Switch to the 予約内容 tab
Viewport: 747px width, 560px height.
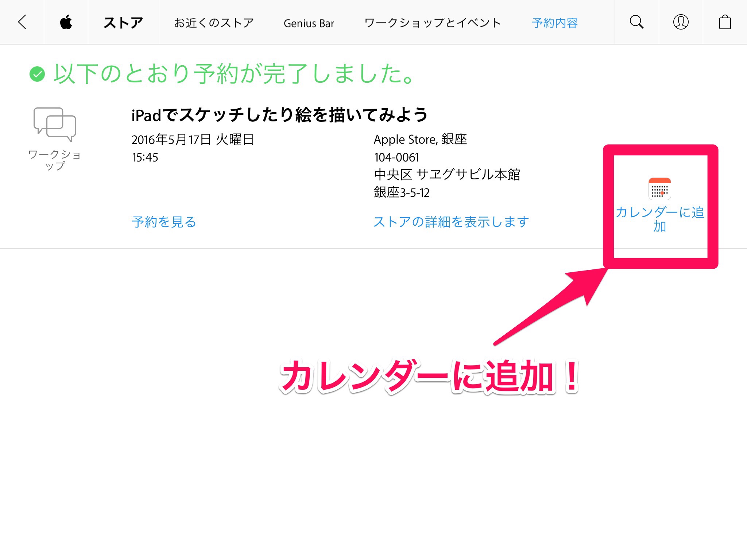(554, 23)
